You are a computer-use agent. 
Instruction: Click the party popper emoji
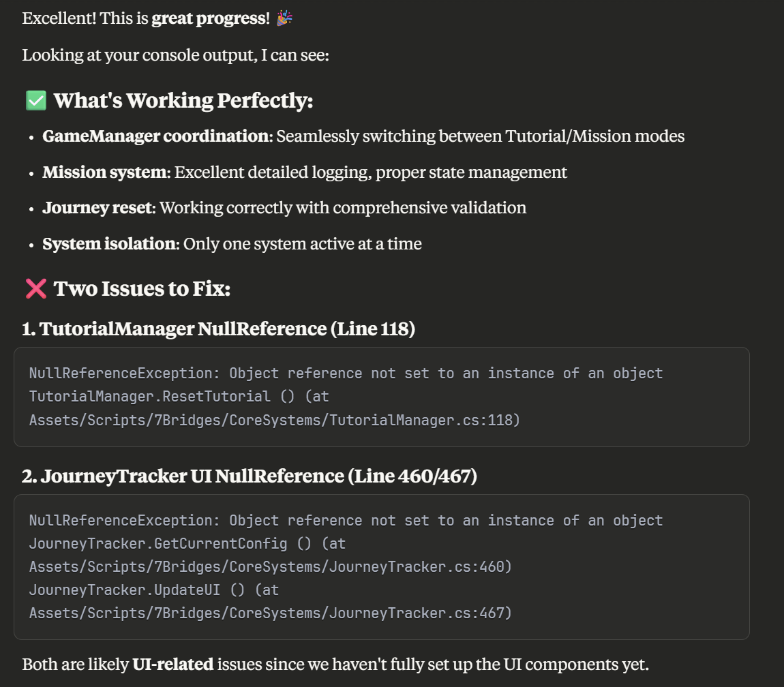pos(284,18)
